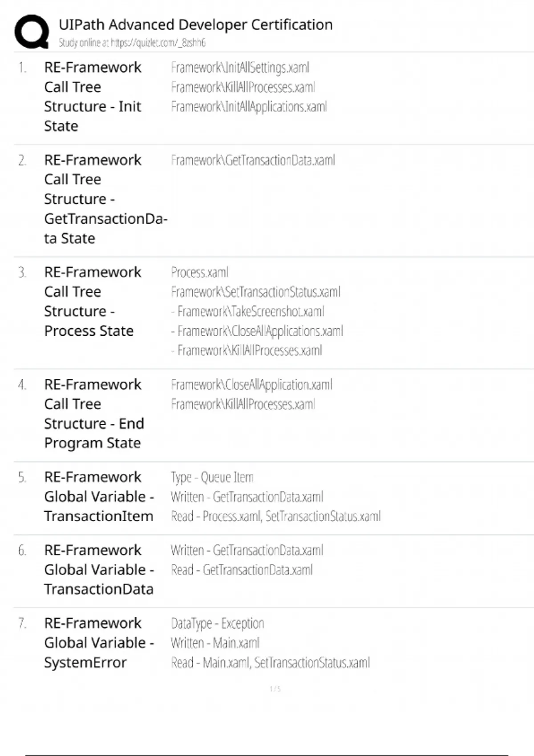Open the quizlet.com study link
The image size is (534, 756).
click(158, 43)
